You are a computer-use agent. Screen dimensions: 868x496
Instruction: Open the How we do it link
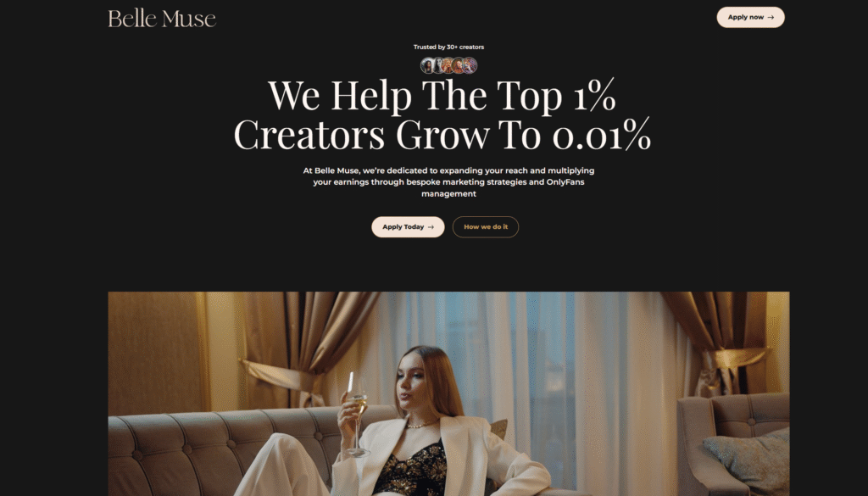pos(486,227)
